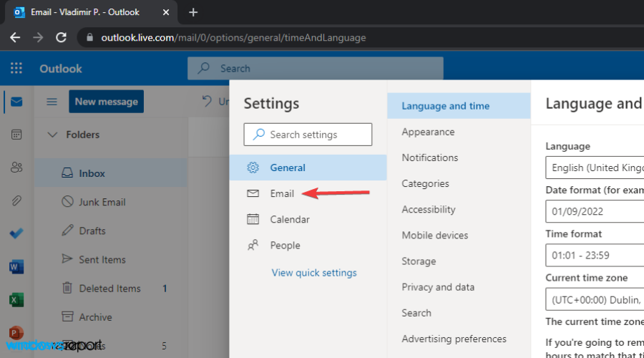Click the General gear icon
Screen dimensions: 644x358
[253, 168]
